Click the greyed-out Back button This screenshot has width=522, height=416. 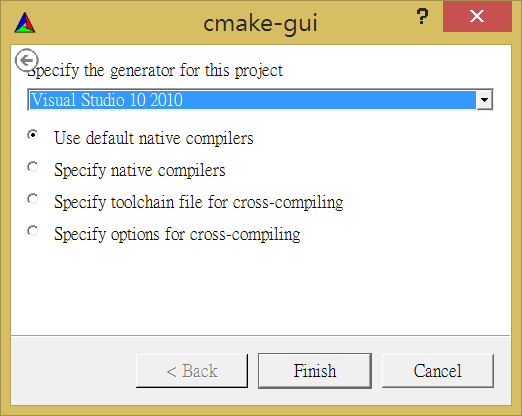click(192, 371)
